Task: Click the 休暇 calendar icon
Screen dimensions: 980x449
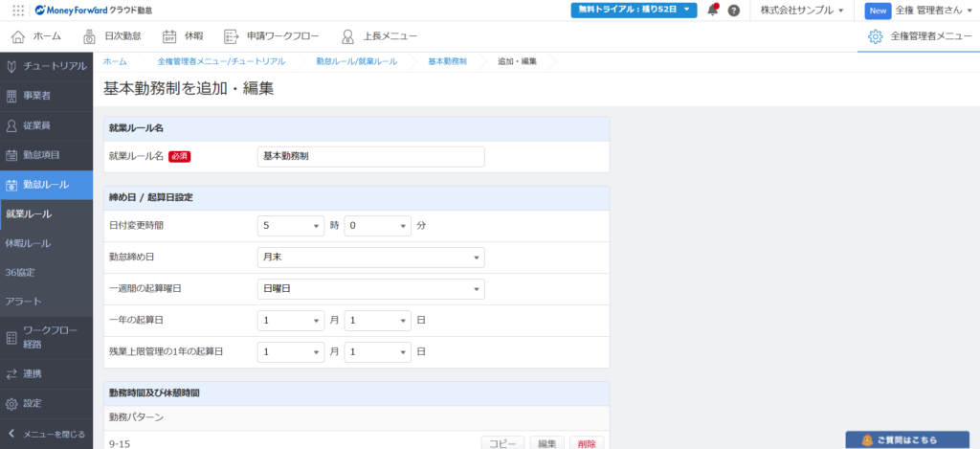Action: 169,36
